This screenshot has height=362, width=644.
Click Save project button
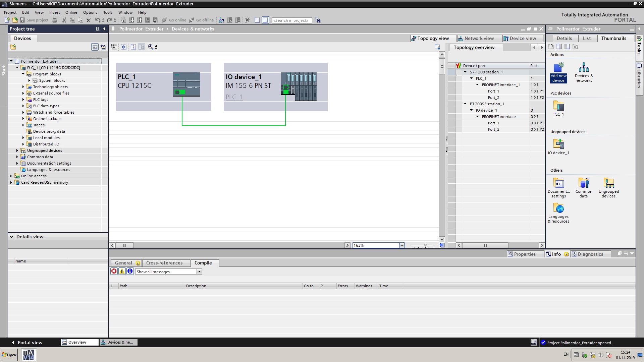tap(34, 20)
